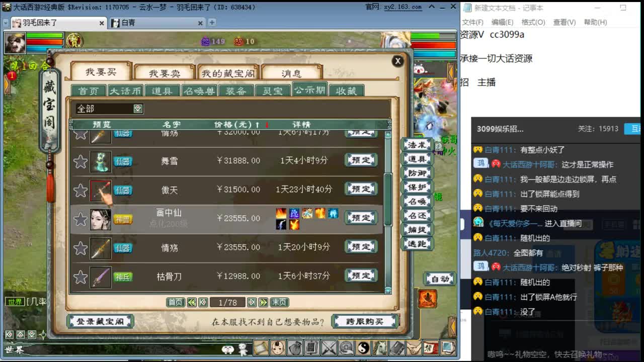Click the 法术 battle command
Image resolution: width=644 pixels, height=362 pixels.
coord(417,145)
